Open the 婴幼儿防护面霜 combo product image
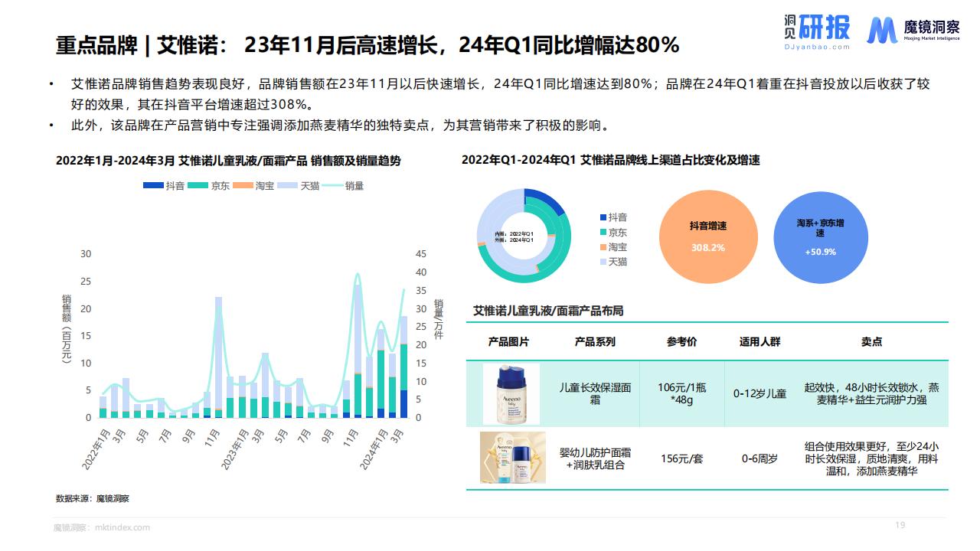 click(513, 458)
